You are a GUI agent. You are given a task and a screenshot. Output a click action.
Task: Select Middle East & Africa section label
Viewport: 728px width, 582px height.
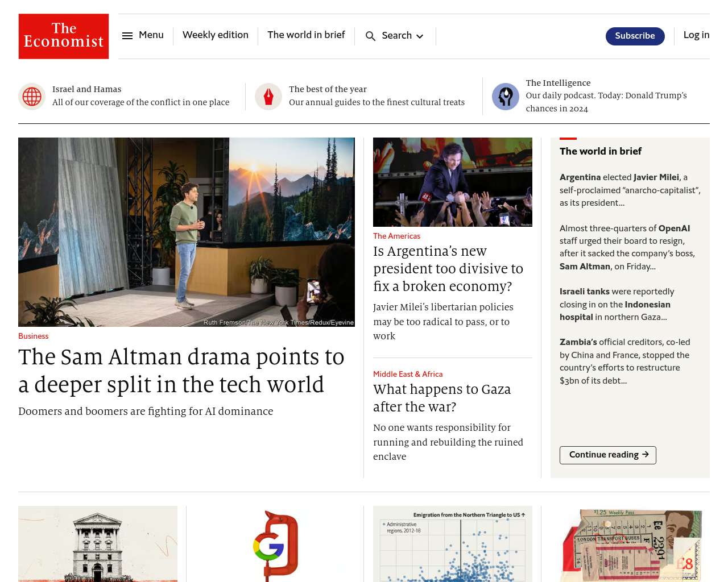click(408, 375)
